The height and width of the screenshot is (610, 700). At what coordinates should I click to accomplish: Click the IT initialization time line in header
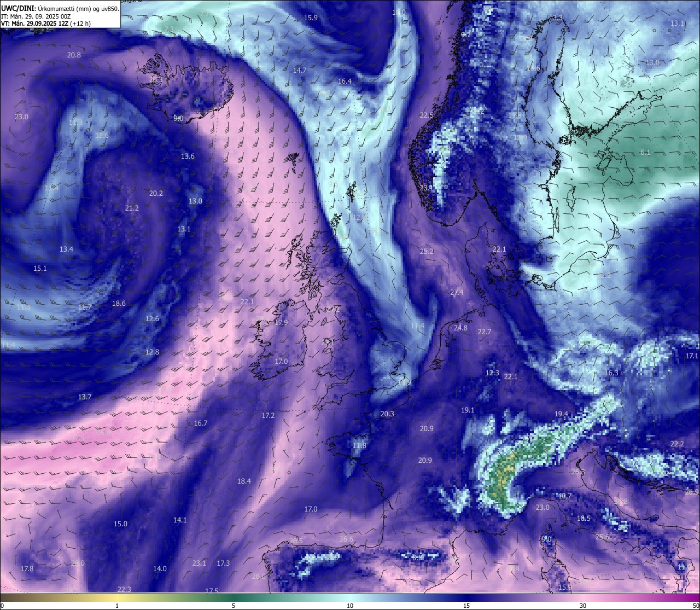coord(35,16)
